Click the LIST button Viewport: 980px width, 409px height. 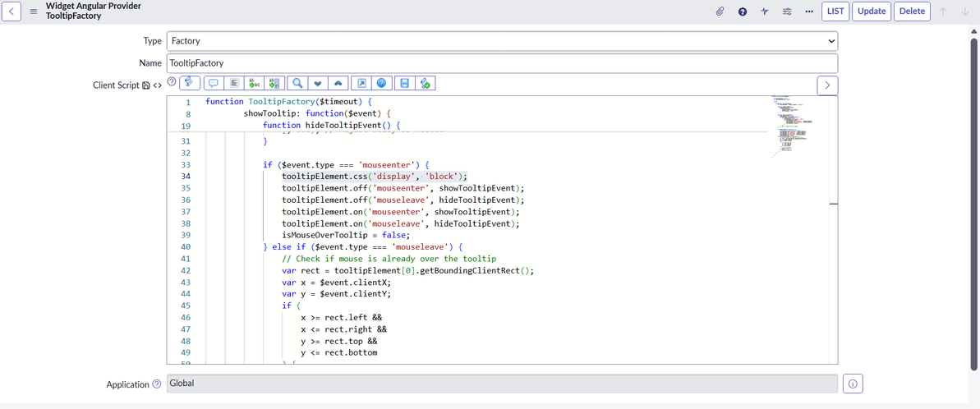click(835, 11)
